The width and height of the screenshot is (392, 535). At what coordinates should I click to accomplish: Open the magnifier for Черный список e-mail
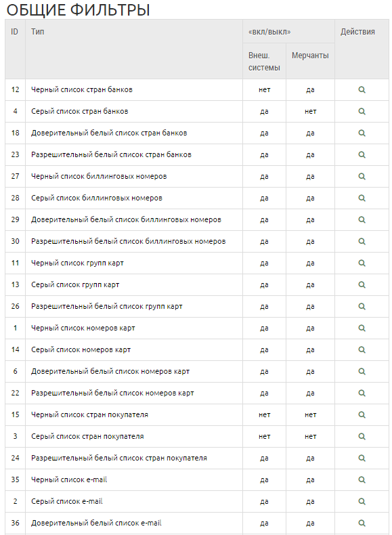[362, 479]
